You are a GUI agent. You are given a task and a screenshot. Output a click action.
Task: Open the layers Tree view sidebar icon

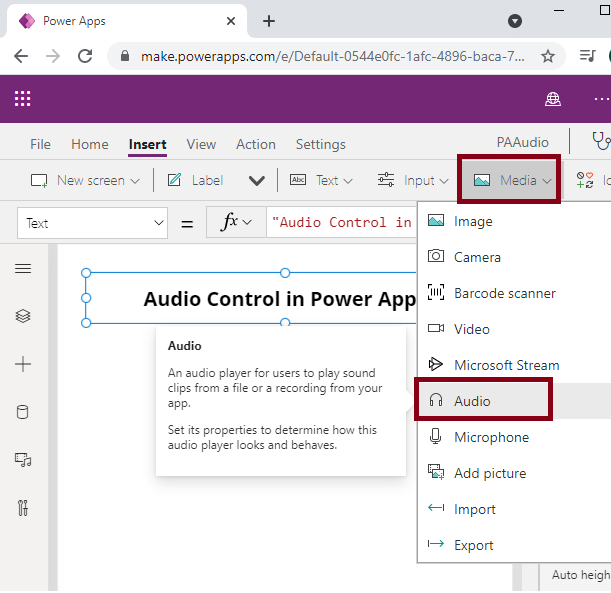click(23, 316)
